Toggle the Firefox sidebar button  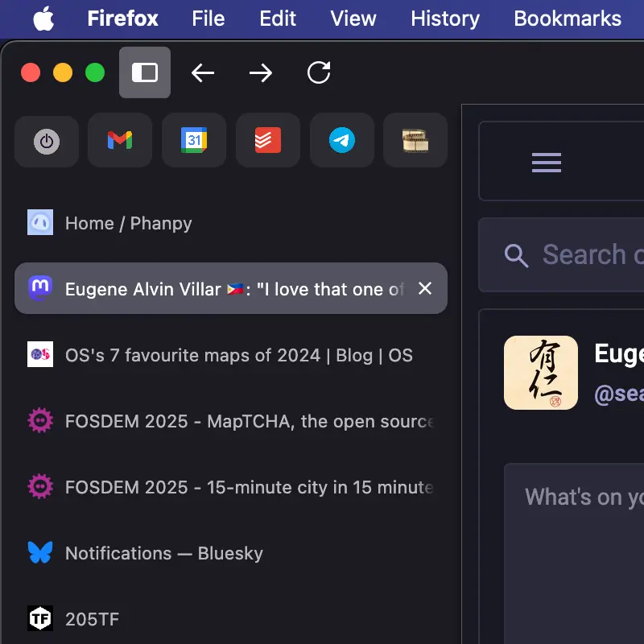click(145, 73)
